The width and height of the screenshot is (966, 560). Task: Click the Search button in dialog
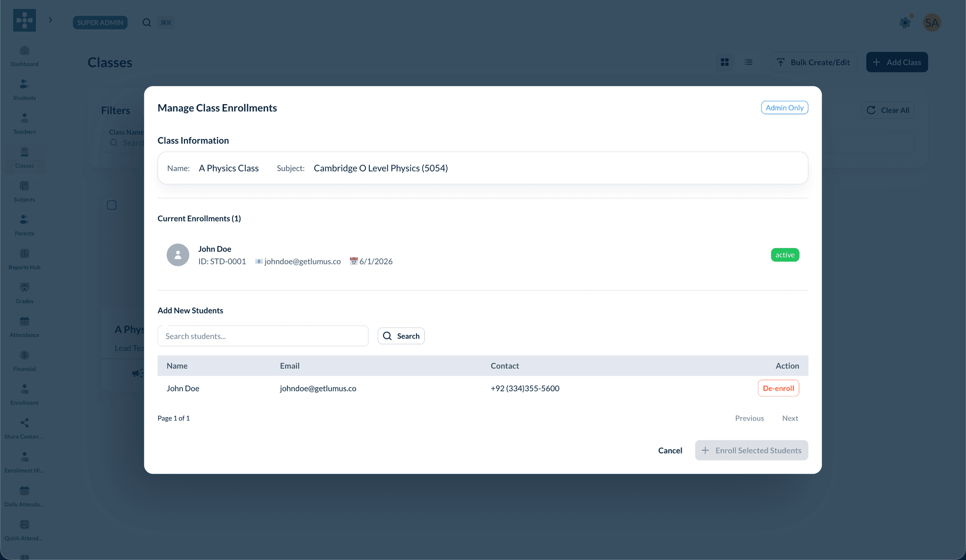tap(401, 336)
